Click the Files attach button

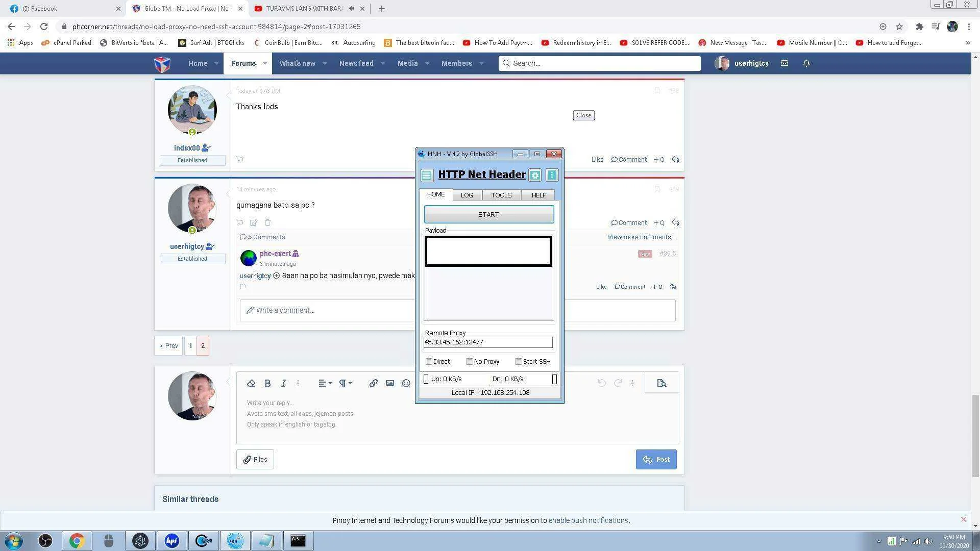255,460
